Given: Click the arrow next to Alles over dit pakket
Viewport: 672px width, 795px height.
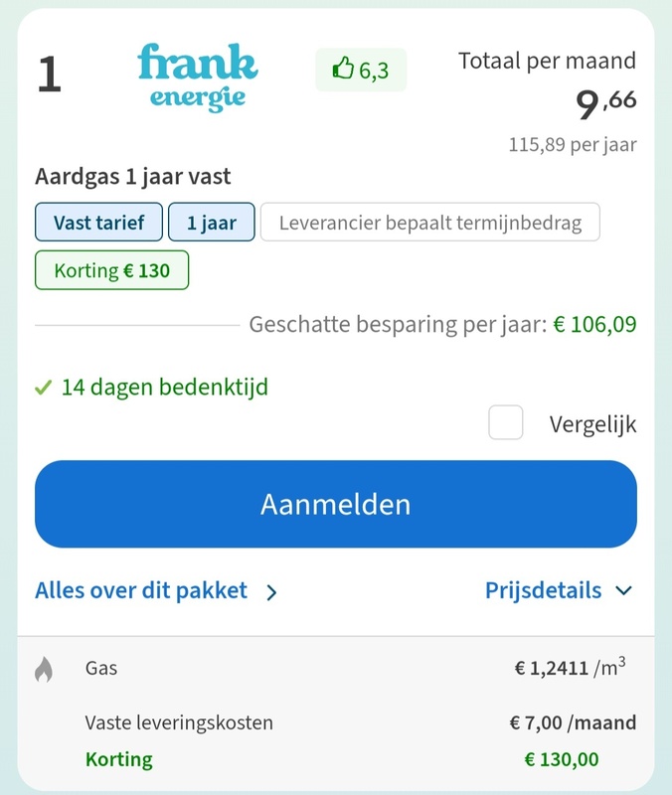Looking at the screenshot, I should [269, 590].
